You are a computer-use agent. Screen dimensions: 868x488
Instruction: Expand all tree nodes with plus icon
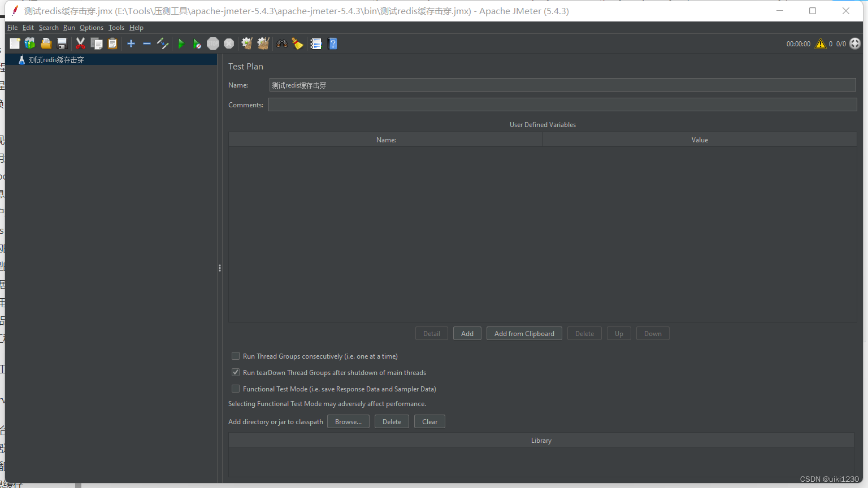tap(131, 43)
